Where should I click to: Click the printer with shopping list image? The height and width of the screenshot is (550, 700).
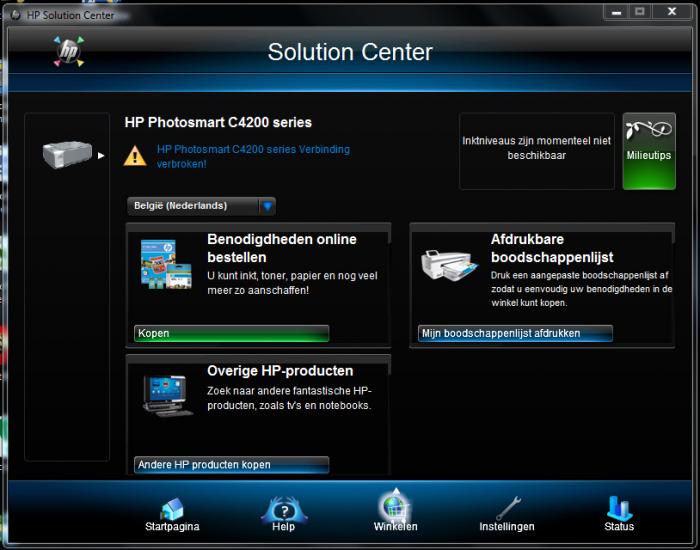coord(449,265)
